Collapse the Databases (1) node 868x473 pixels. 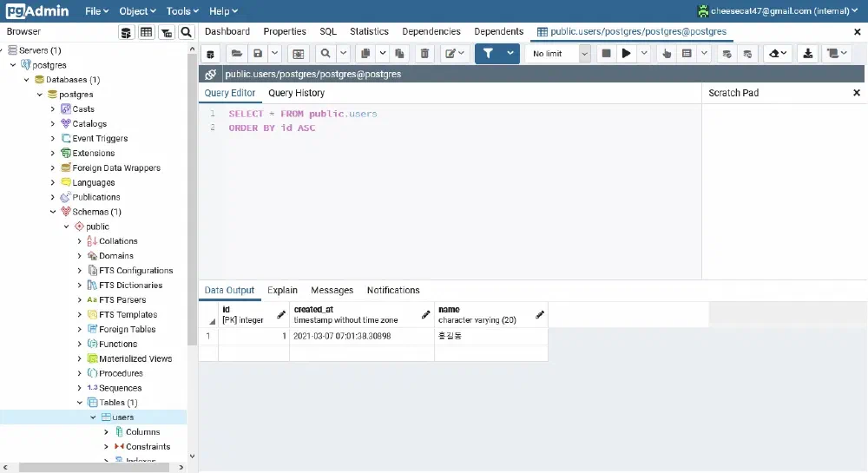point(26,80)
